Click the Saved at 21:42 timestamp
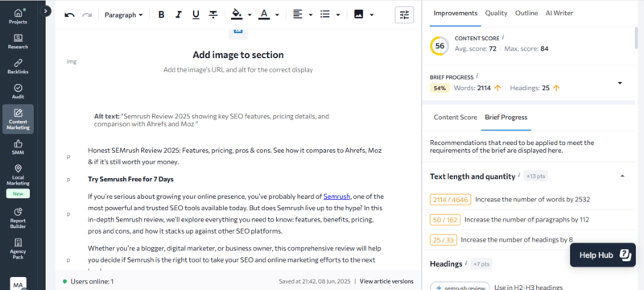 pos(315,281)
